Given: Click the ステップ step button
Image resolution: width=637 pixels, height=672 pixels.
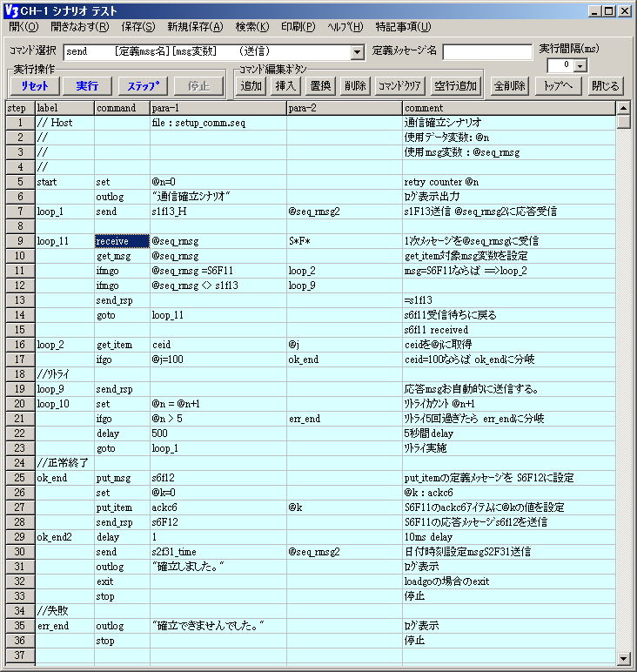Looking at the screenshot, I should 143,85.
